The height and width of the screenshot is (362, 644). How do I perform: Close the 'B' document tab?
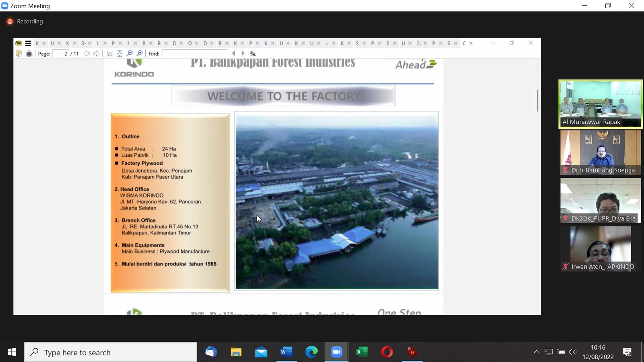(227, 43)
